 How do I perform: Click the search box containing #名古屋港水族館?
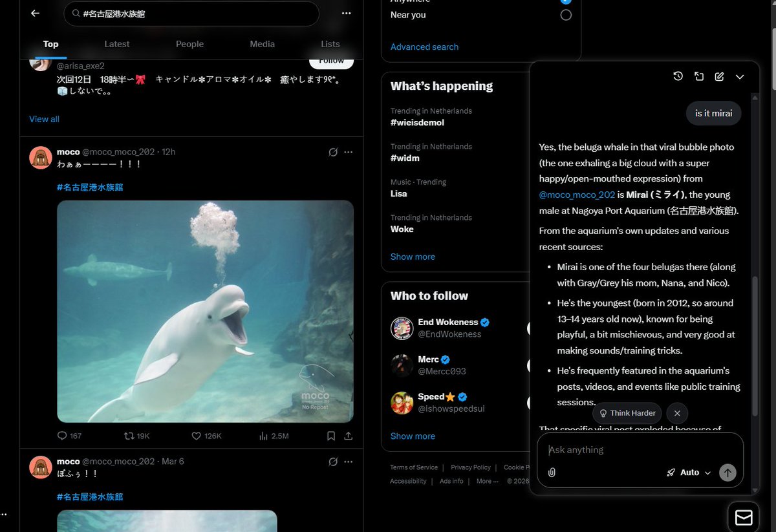[191, 14]
